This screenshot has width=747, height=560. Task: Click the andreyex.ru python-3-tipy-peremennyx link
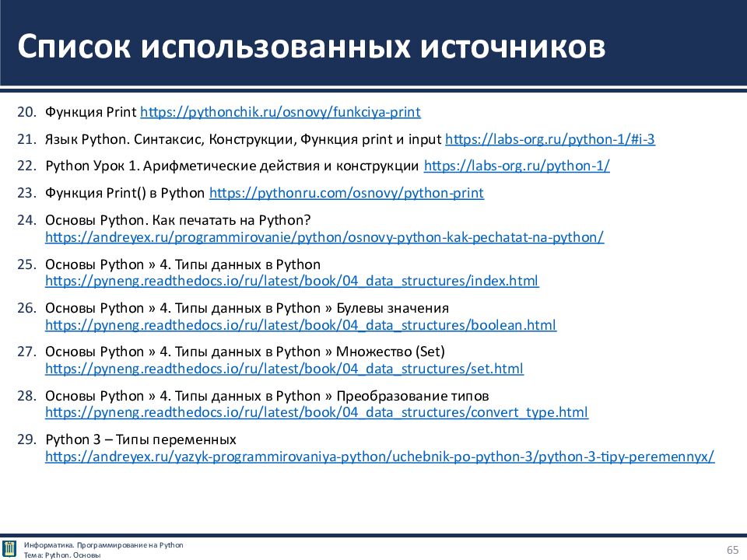tap(380, 457)
